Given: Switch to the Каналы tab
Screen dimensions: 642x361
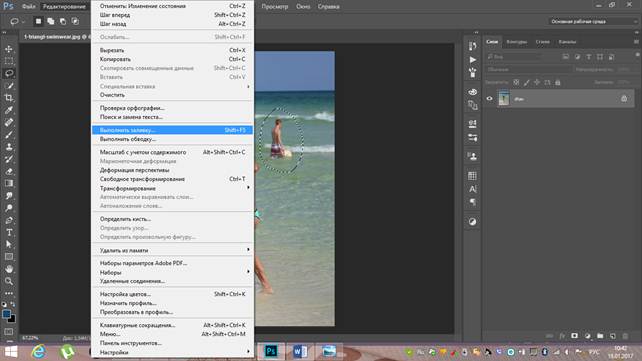Looking at the screenshot, I should click(567, 42).
